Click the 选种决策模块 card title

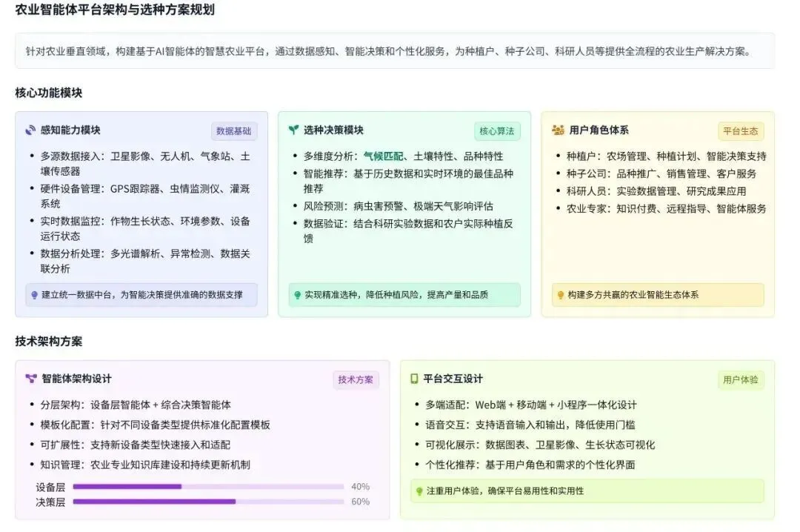pos(333,130)
